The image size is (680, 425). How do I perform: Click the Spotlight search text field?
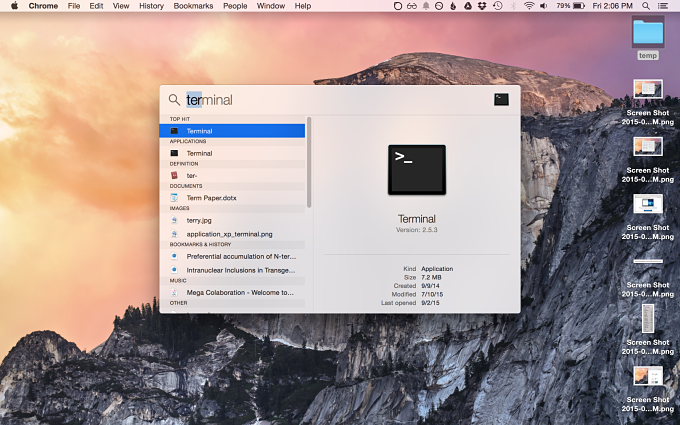click(338, 100)
